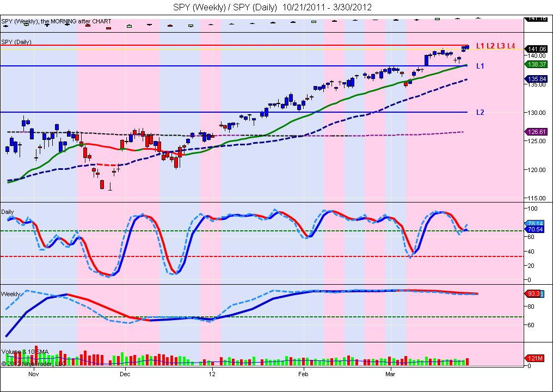
Task: Click the 140.00 price axis label
Action: pyautogui.click(x=537, y=56)
